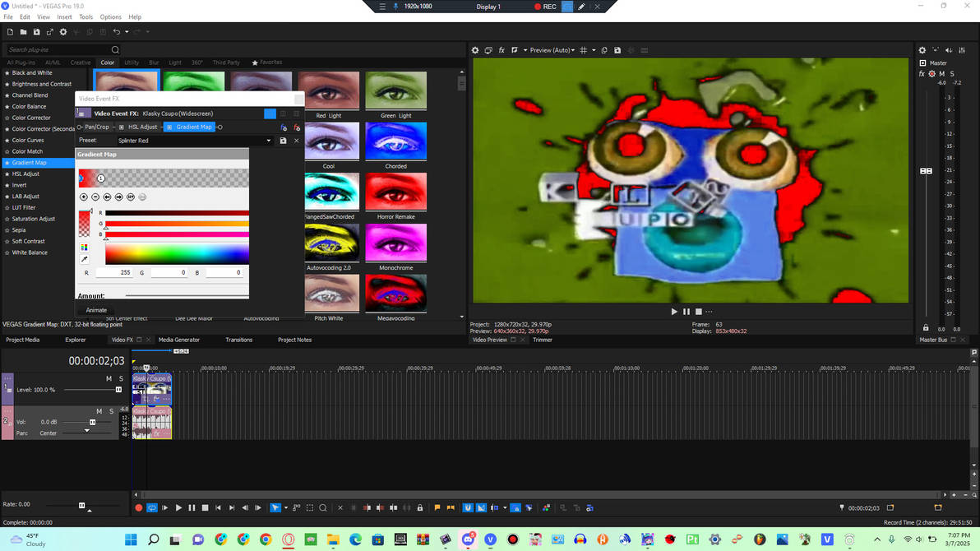Mute the video track
Screen dimensions: 980x551
click(107, 379)
